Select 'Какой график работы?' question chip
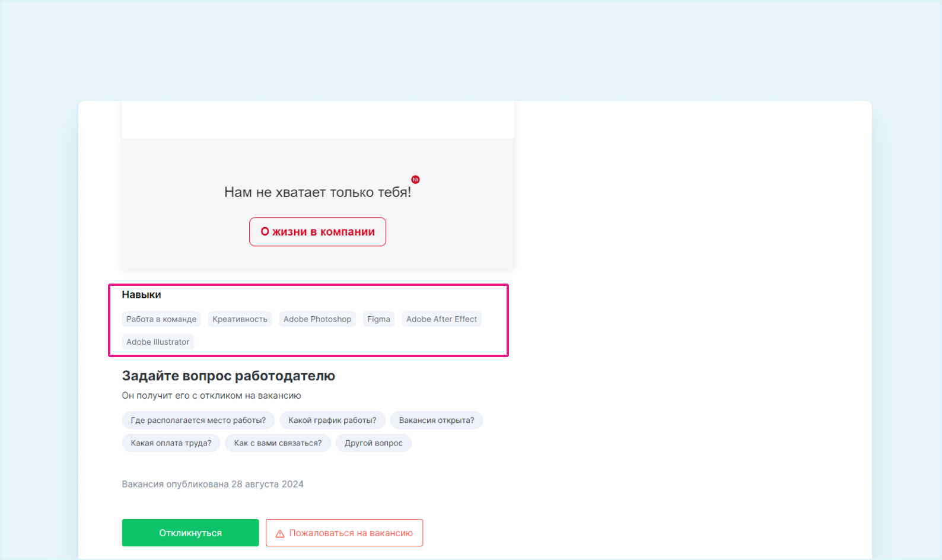Image resolution: width=942 pixels, height=560 pixels. 332,421
